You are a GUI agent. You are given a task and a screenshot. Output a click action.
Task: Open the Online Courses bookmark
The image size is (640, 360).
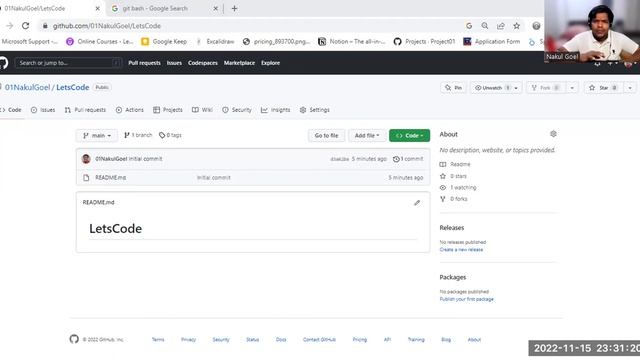pos(100,42)
